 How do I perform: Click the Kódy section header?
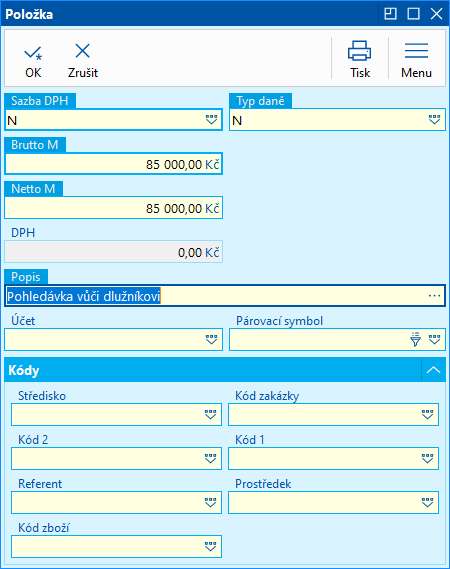(x=213, y=370)
